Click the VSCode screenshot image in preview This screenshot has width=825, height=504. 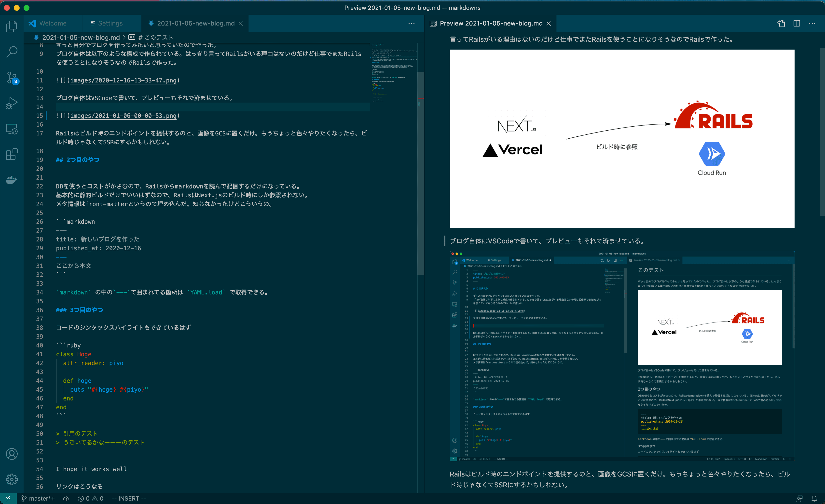coord(622,357)
